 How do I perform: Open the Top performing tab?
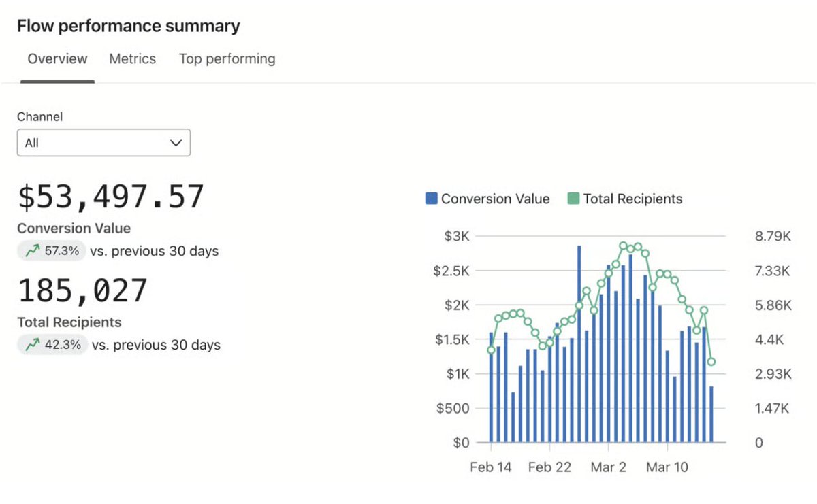pyautogui.click(x=227, y=59)
